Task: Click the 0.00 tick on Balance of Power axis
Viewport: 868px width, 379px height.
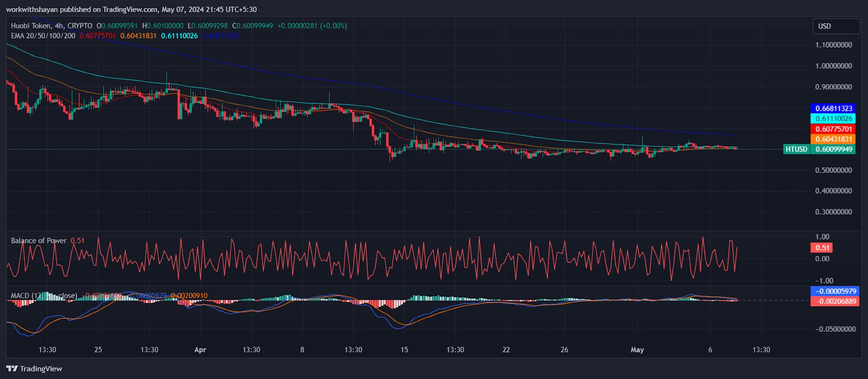Action: coord(822,259)
